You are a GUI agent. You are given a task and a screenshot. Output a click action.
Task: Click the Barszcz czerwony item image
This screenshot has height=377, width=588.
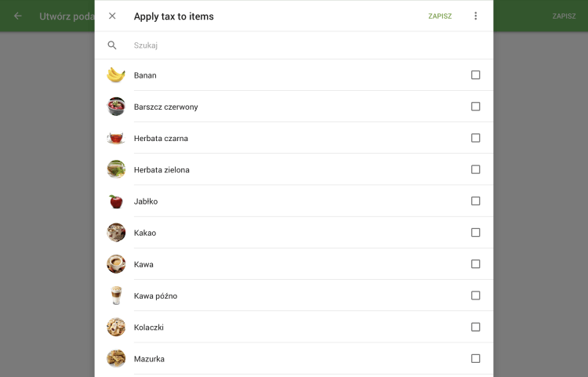pyautogui.click(x=116, y=107)
